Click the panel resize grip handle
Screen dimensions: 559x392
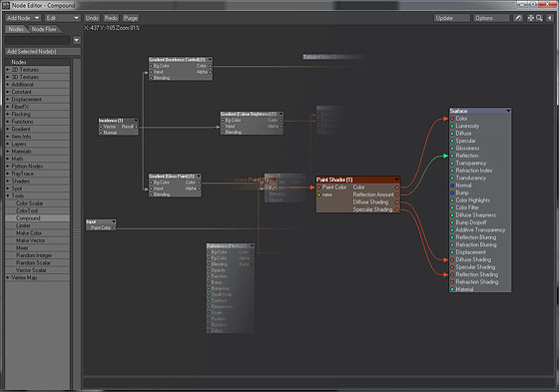pyautogui.click(x=77, y=233)
